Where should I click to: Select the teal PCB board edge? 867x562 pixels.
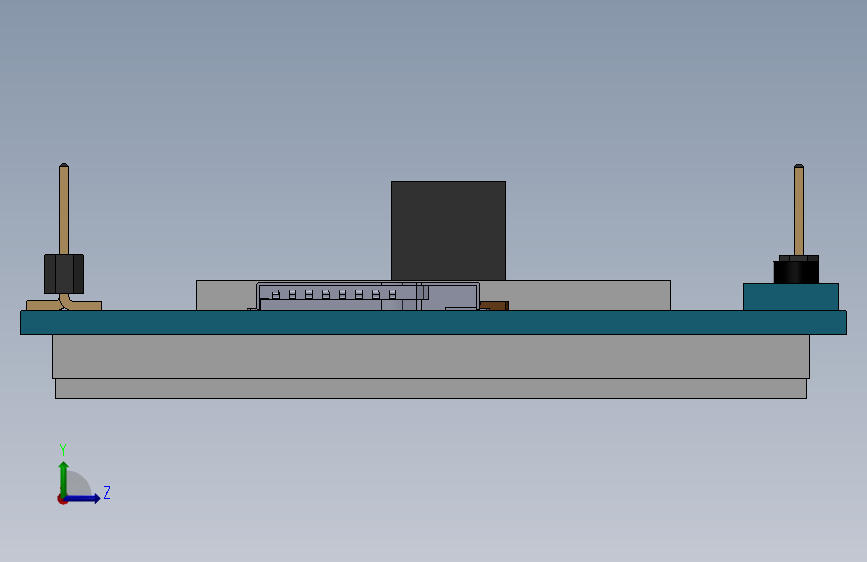click(433, 322)
